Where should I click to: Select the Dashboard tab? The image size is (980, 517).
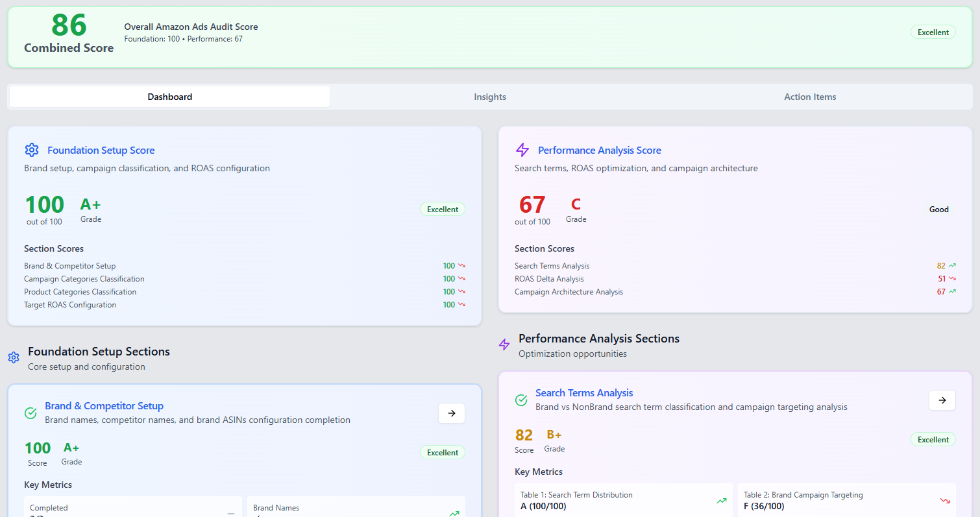point(169,96)
